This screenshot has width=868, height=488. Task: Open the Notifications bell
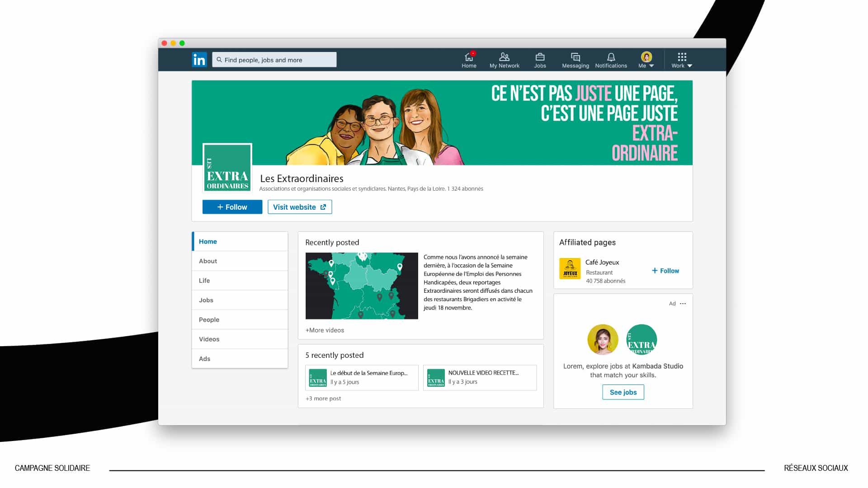[x=611, y=60]
